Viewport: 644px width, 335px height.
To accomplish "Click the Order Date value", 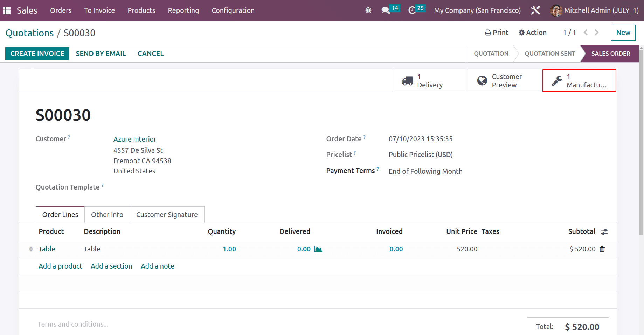I will [421, 139].
